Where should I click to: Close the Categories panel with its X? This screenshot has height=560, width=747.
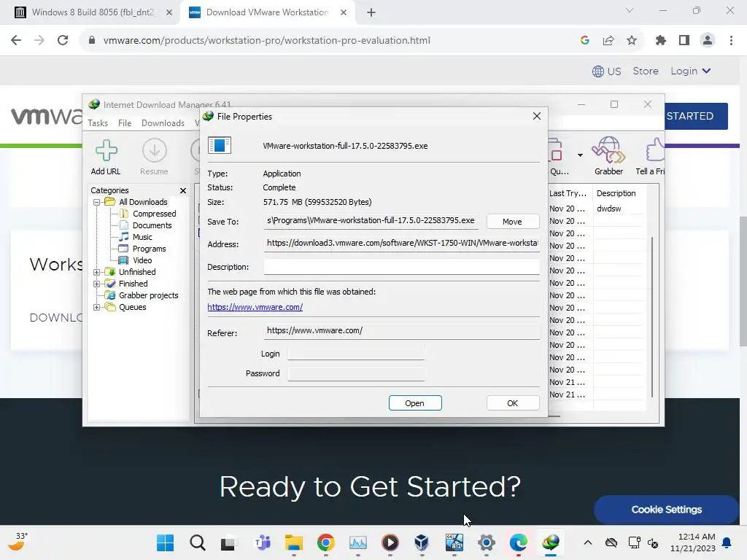click(183, 190)
